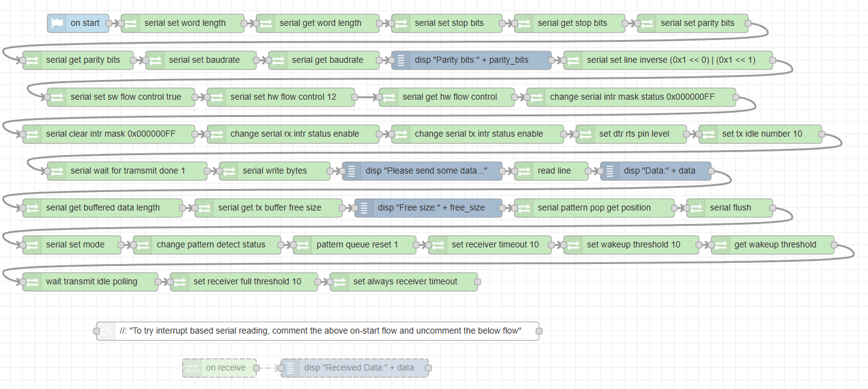This screenshot has height=389, width=868.
Task: Click the display icon on disp "Received Data:" node
Action: (x=290, y=368)
